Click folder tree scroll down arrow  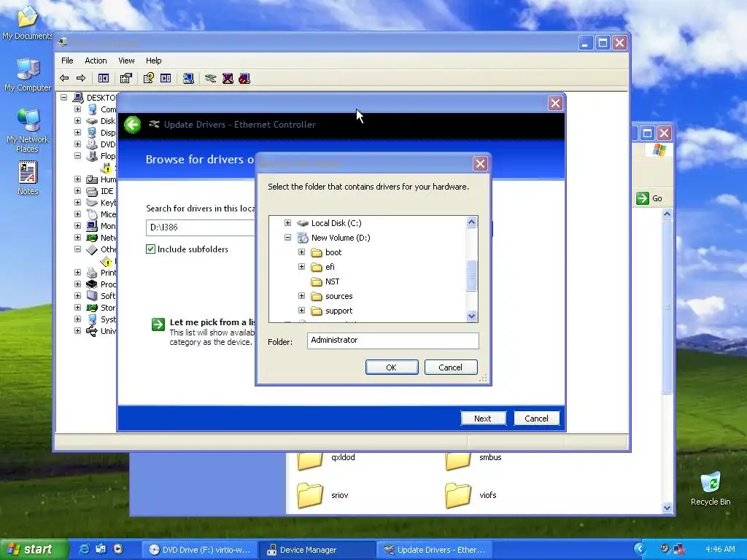(472, 316)
